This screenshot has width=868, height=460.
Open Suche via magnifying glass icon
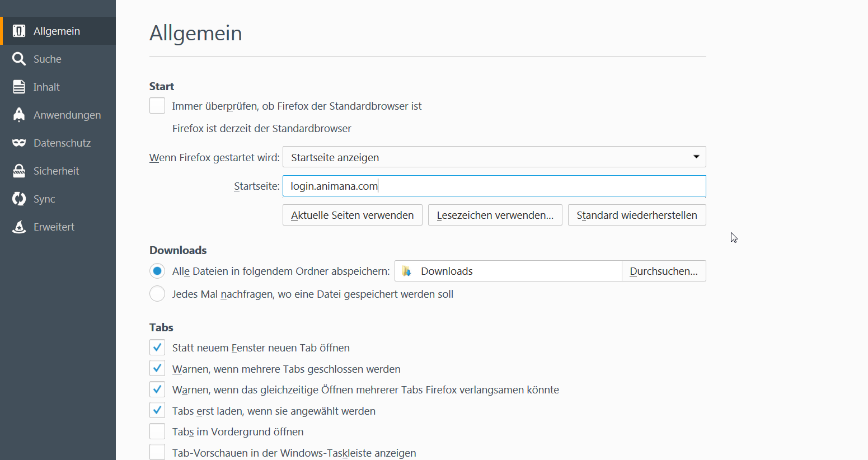[19, 59]
